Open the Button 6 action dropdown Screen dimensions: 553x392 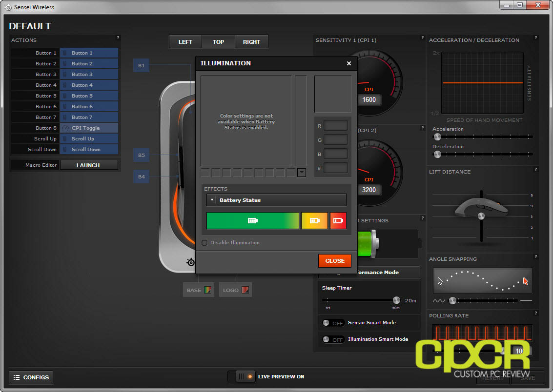tap(89, 107)
